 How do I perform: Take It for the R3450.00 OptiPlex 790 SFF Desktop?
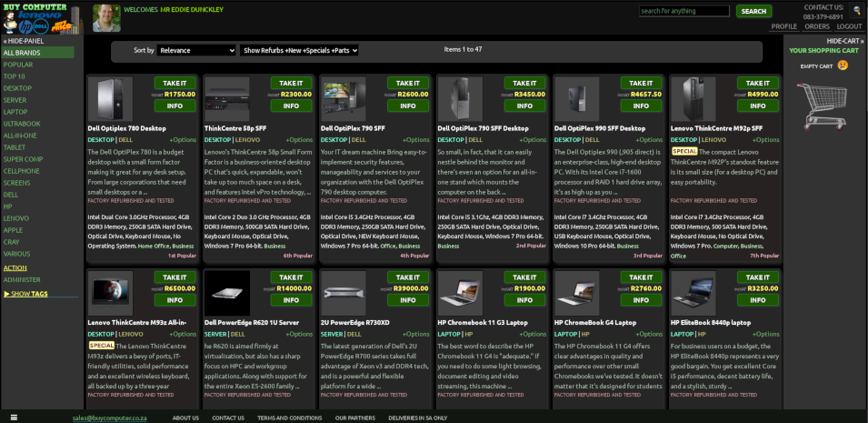524,83
